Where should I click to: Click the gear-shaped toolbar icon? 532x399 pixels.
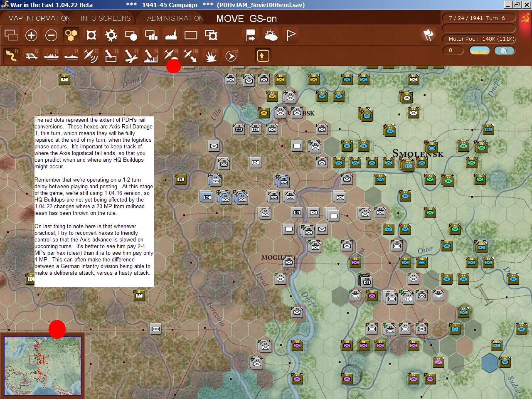111,35
